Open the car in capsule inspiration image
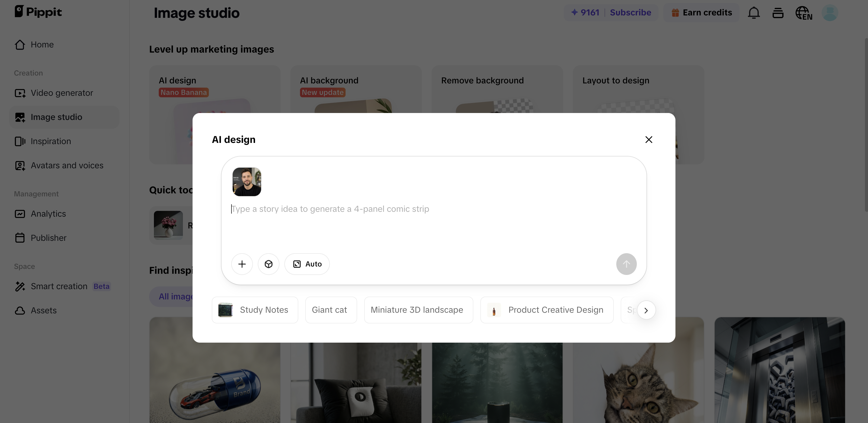Screen dimensions: 868x423 tap(215, 383)
